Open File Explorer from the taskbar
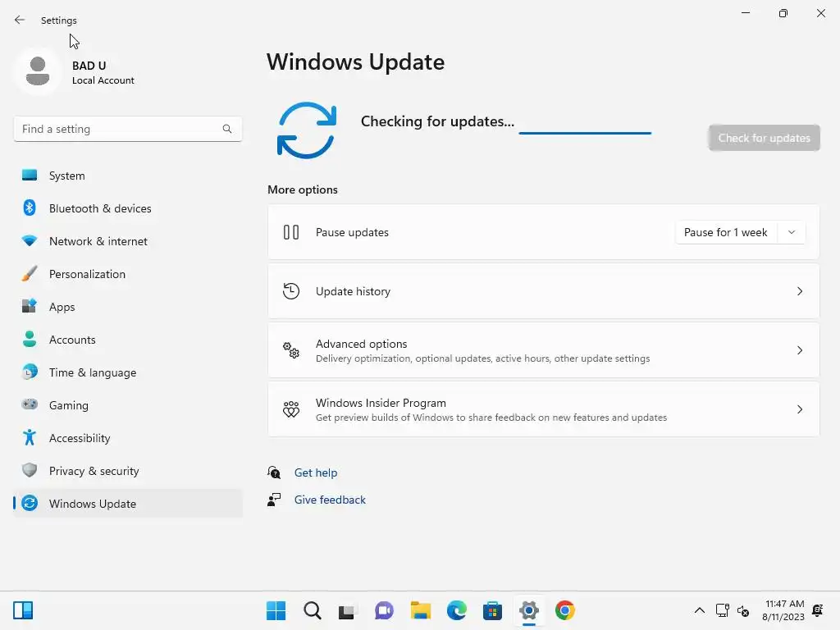Image resolution: width=840 pixels, height=630 pixels. coord(421,610)
